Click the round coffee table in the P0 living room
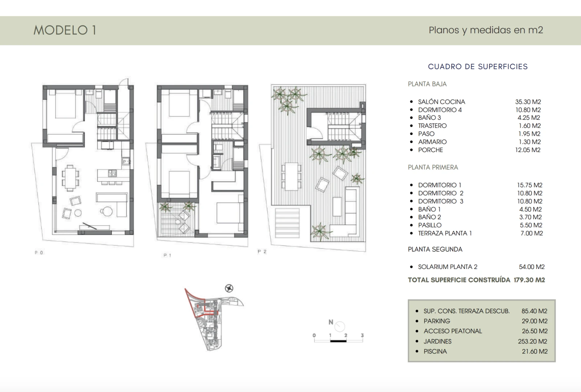The width and height of the screenshot is (581, 392). [x=107, y=211]
